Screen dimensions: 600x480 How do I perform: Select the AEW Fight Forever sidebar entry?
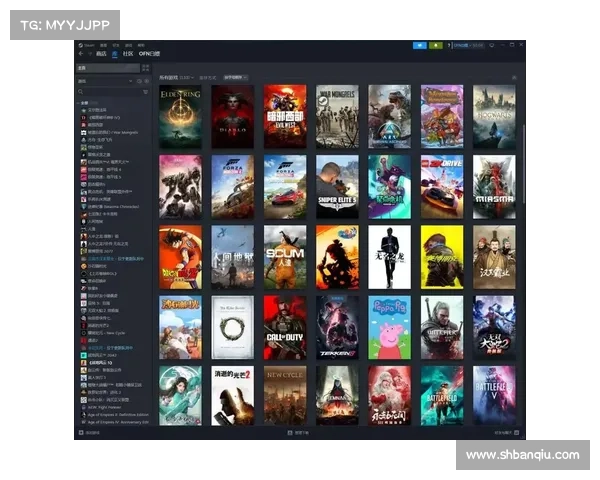pos(101,407)
